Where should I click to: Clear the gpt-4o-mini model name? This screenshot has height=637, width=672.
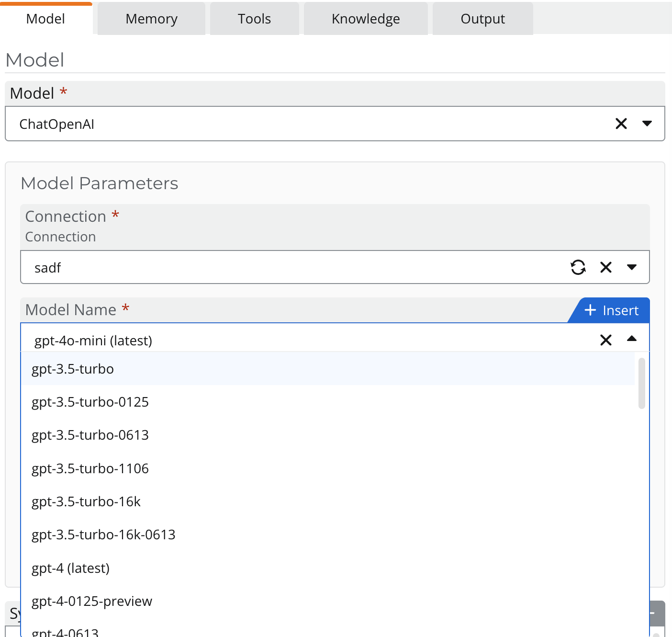pyautogui.click(x=606, y=340)
